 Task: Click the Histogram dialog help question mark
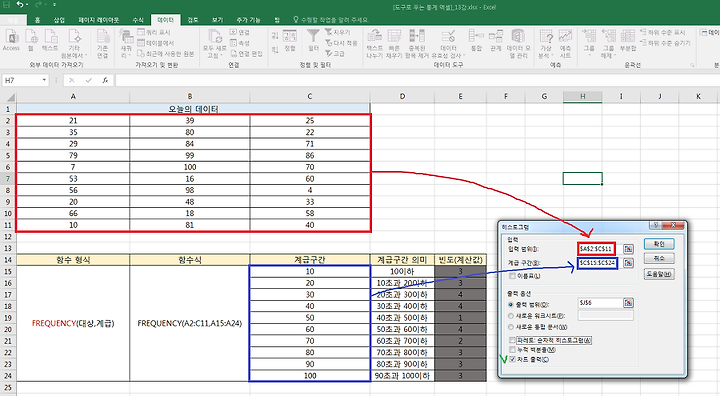(656, 225)
